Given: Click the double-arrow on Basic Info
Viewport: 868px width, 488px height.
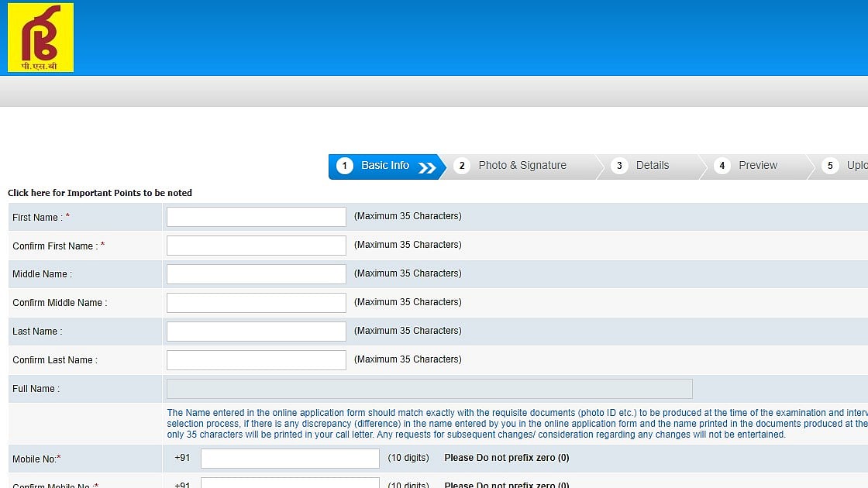Looking at the screenshot, I should point(427,167).
